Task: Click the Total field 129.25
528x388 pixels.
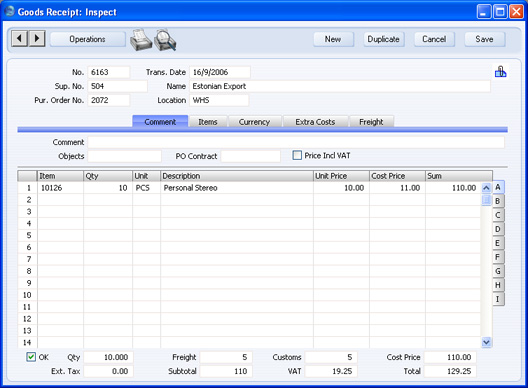Action: coord(450,371)
